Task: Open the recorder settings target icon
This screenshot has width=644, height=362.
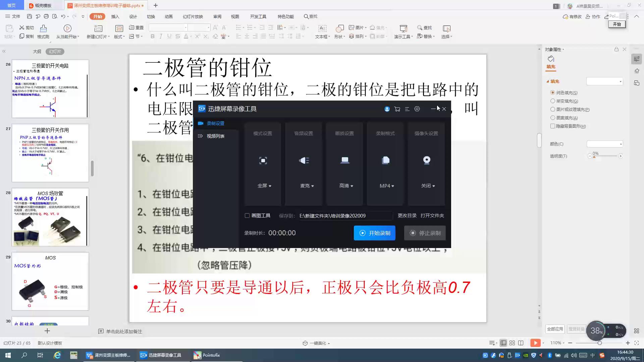Action: pos(417,109)
